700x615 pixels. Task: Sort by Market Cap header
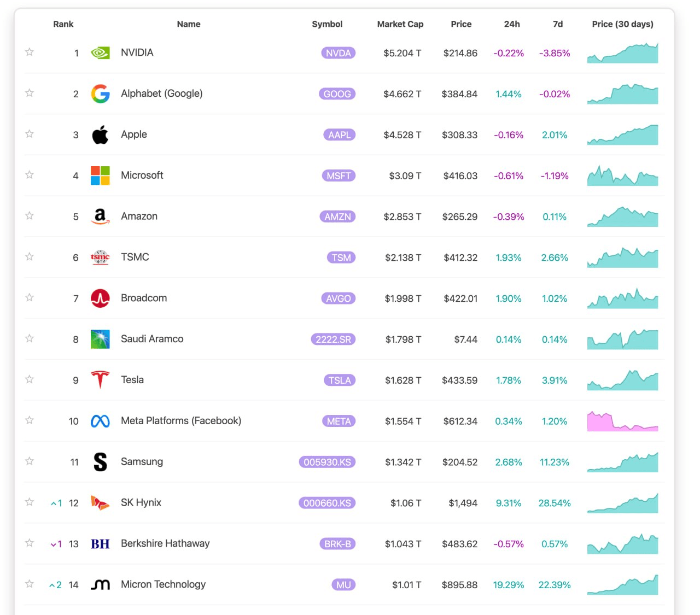(400, 24)
